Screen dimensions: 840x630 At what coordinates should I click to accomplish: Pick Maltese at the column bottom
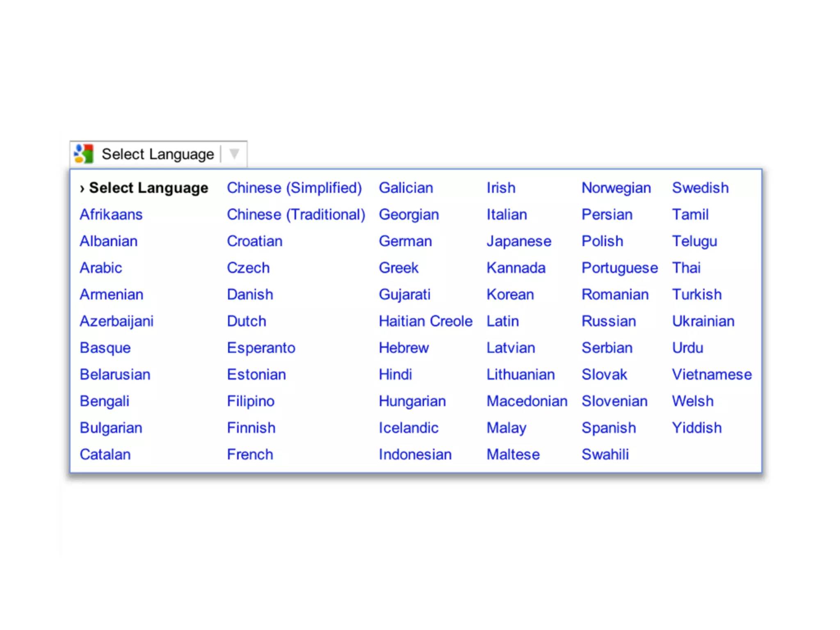[x=513, y=454]
